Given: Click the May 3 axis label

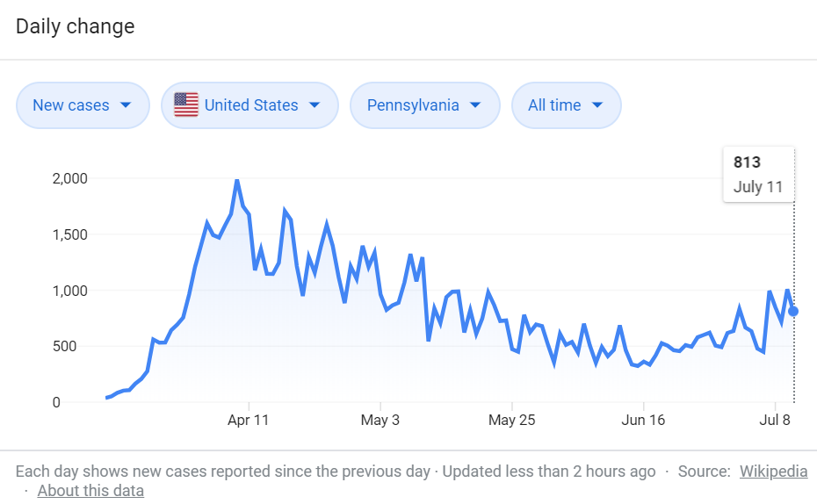Looking at the screenshot, I should point(380,421).
